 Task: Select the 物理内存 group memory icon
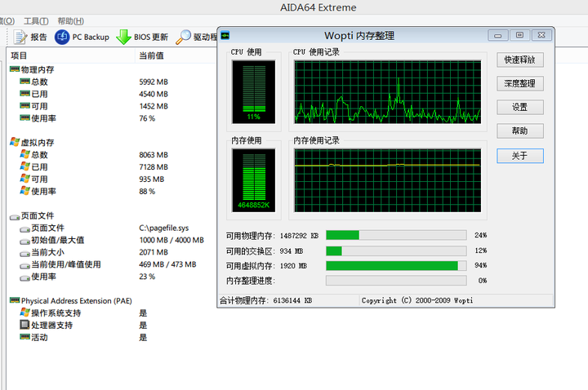tap(15, 69)
